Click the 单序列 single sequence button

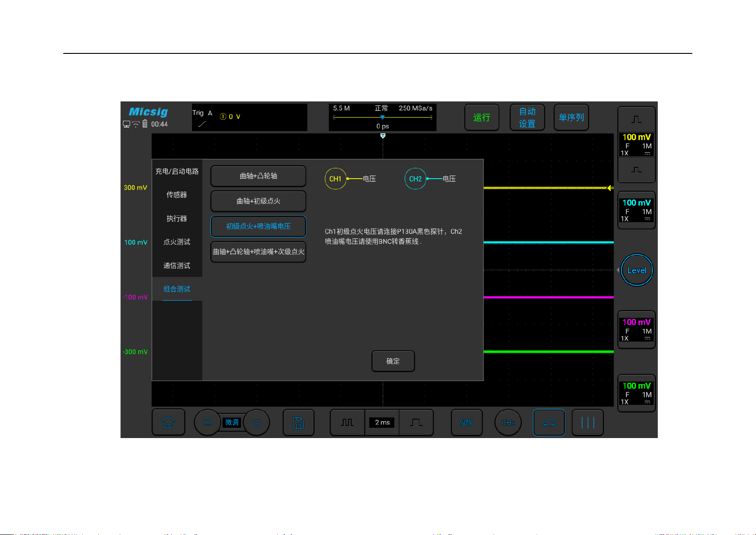571,118
